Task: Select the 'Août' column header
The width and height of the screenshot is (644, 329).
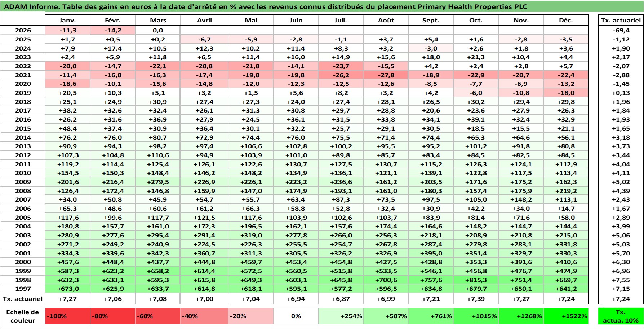Action: pos(386,21)
